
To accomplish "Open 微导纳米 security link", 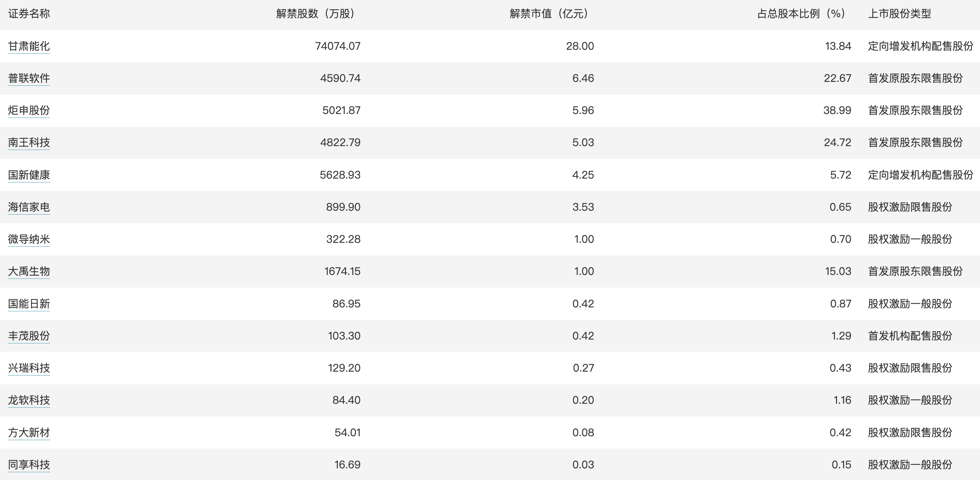I will click(29, 239).
